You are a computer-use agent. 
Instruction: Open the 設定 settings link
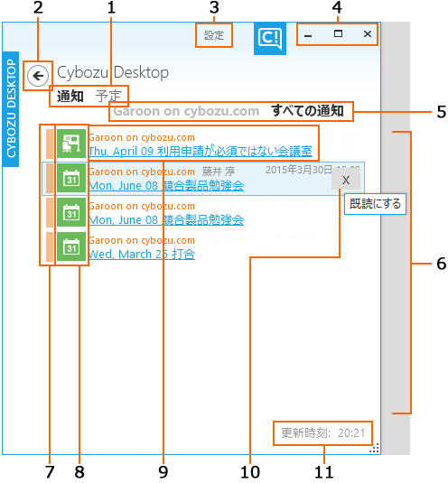(x=214, y=35)
